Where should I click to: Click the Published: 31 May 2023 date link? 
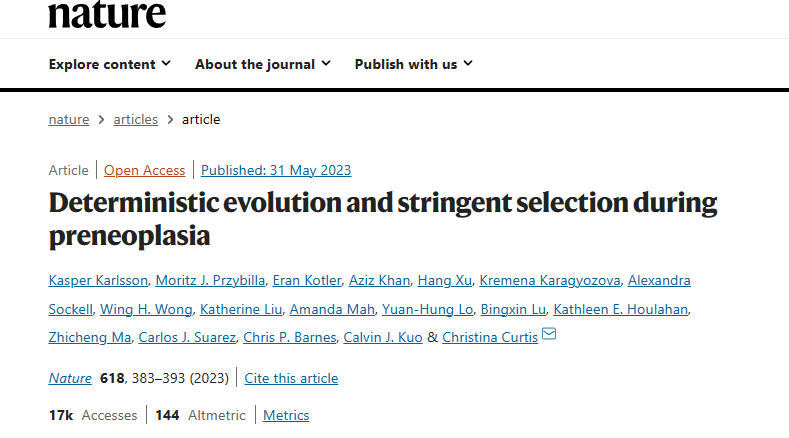(x=276, y=170)
